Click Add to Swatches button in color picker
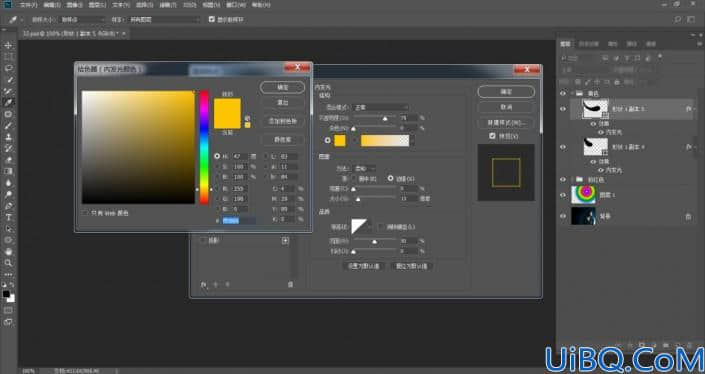Image resolution: width=705 pixels, height=374 pixels. 282,121
